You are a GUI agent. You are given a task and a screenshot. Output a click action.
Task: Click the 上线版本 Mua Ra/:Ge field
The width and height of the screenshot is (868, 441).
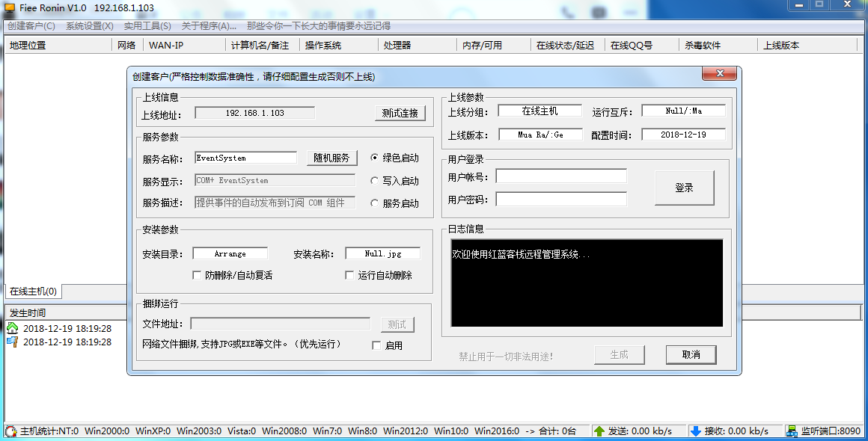[541, 135]
